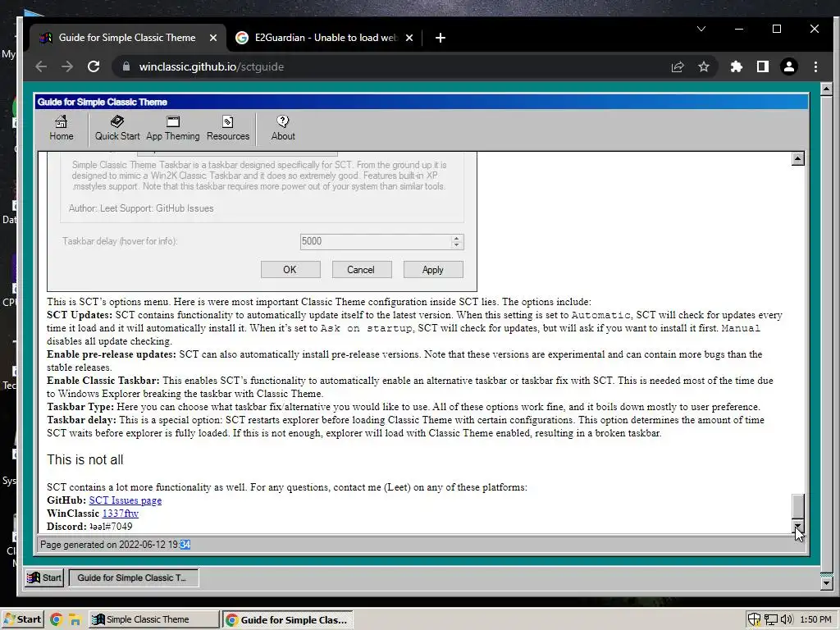Click the 1:50 PM clock
The height and width of the screenshot is (630, 840).
coord(815,619)
